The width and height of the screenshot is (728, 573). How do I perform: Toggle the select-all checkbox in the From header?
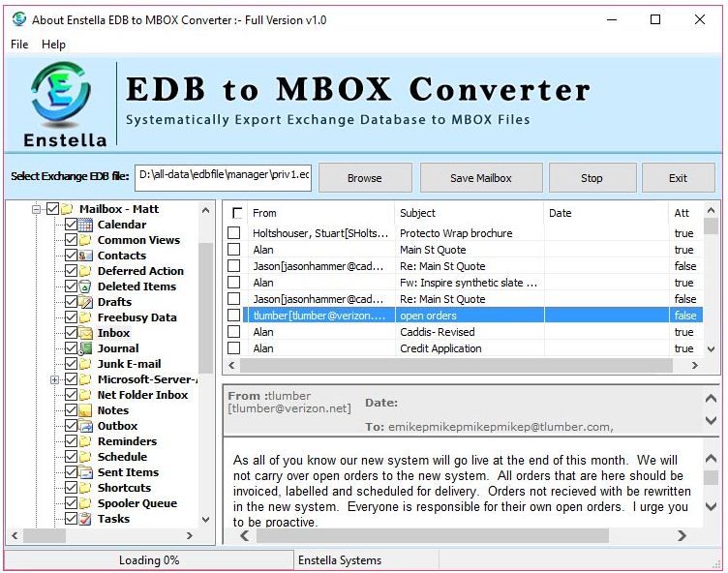click(x=237, y=213)
